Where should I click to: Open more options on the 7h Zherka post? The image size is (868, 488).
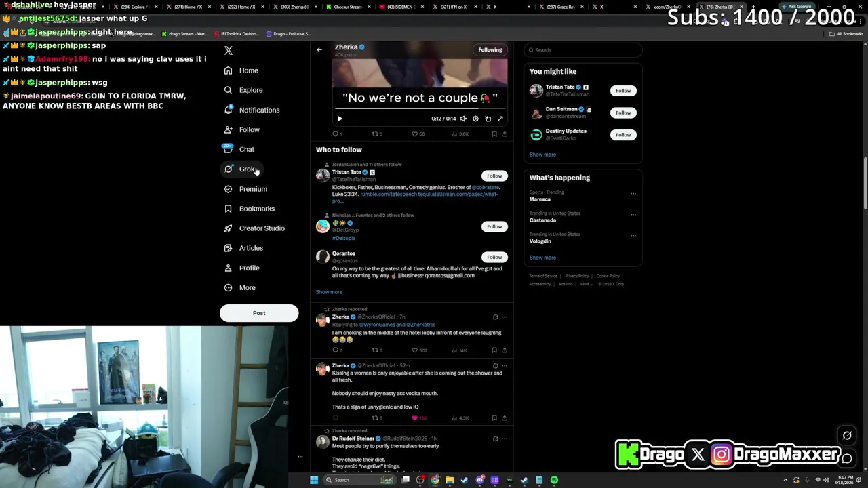(x=504, y=317)
